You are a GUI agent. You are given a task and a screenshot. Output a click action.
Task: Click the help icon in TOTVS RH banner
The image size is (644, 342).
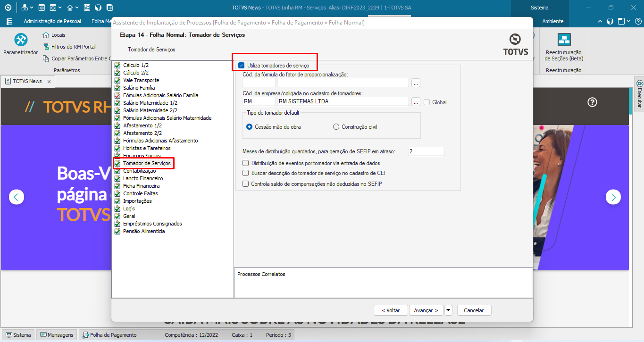tap(593, 102)
